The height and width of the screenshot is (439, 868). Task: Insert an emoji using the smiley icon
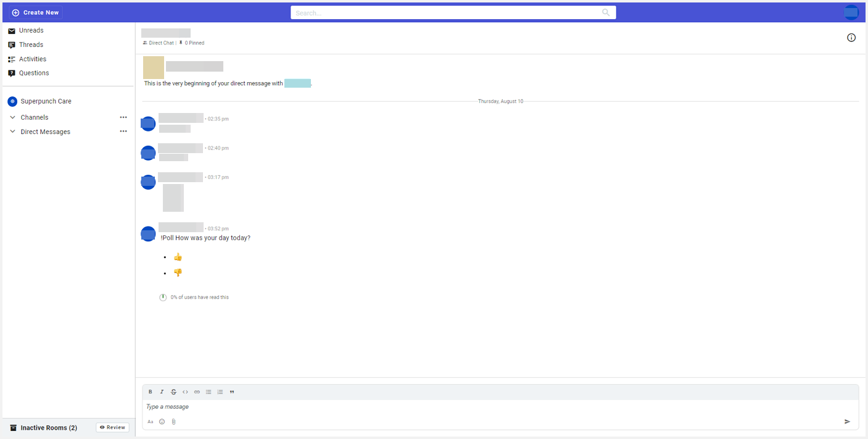click(x=162, y=421)
